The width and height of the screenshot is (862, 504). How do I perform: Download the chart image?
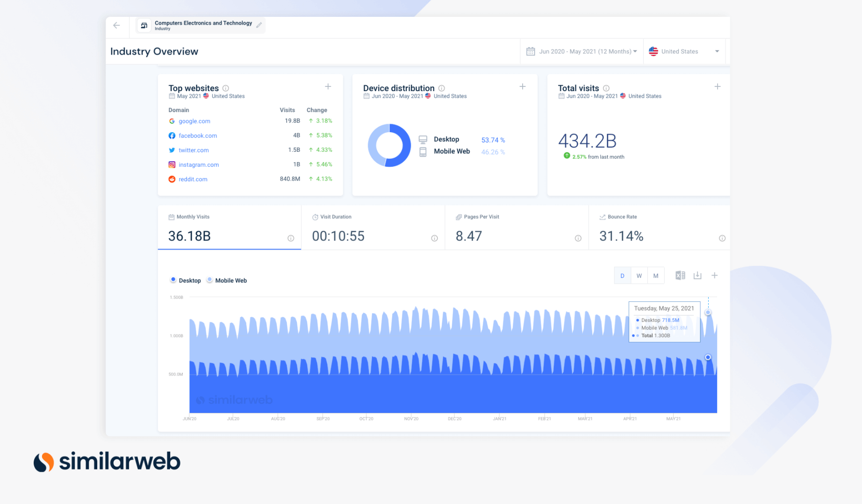point(697,276)
